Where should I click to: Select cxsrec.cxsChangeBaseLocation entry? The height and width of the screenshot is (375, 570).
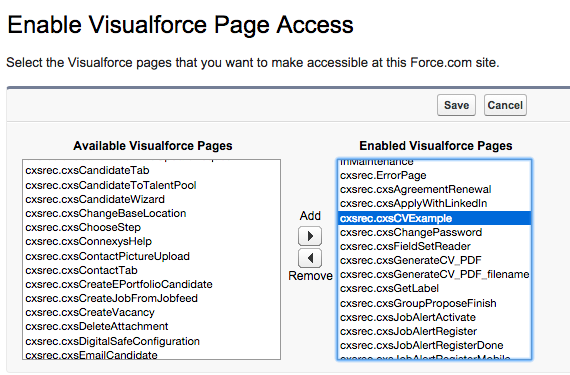point(151,213)
